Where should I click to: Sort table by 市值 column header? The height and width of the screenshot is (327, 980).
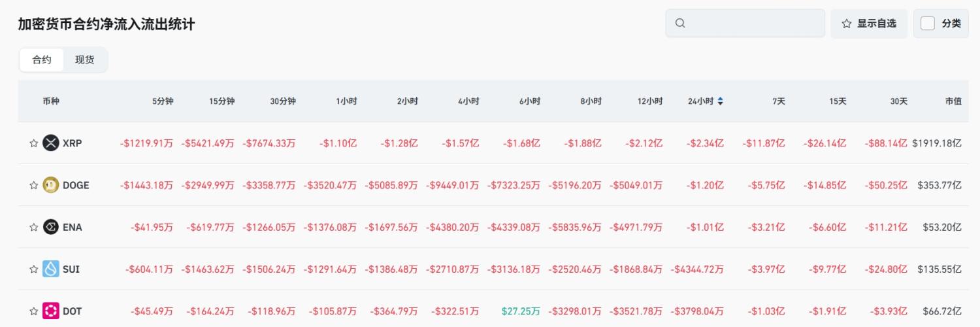tap(953, 101)
